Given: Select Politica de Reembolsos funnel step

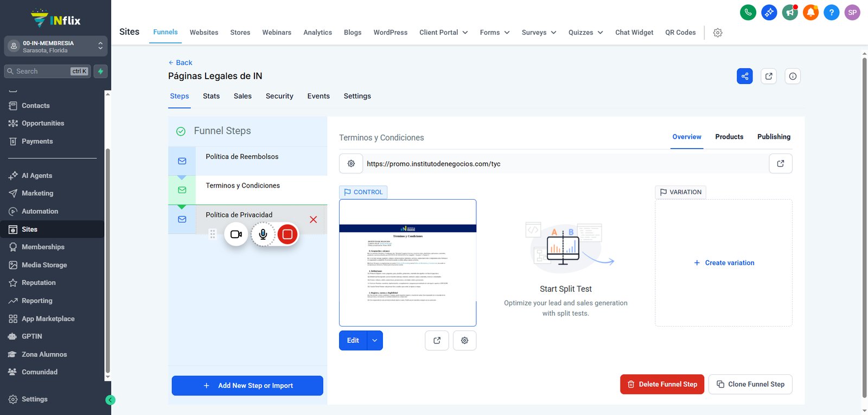Looking at the screenshot, I should [x=248, y=161].
